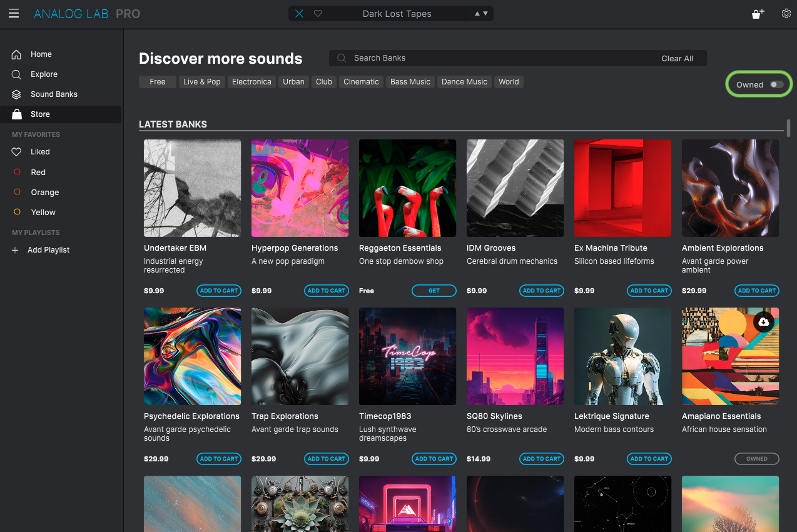Click Clear All in search bar

[x=678, y=59]
